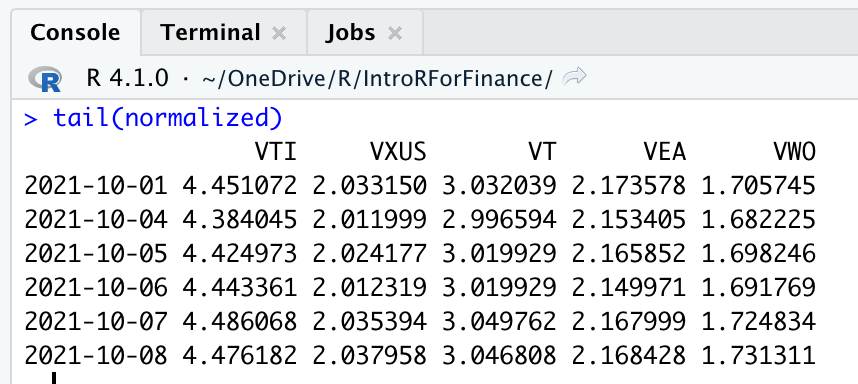The width and height of the screenshot is (858, 384).
Task: Click the VXUS value 2.024177
Action: coord(369,254)
